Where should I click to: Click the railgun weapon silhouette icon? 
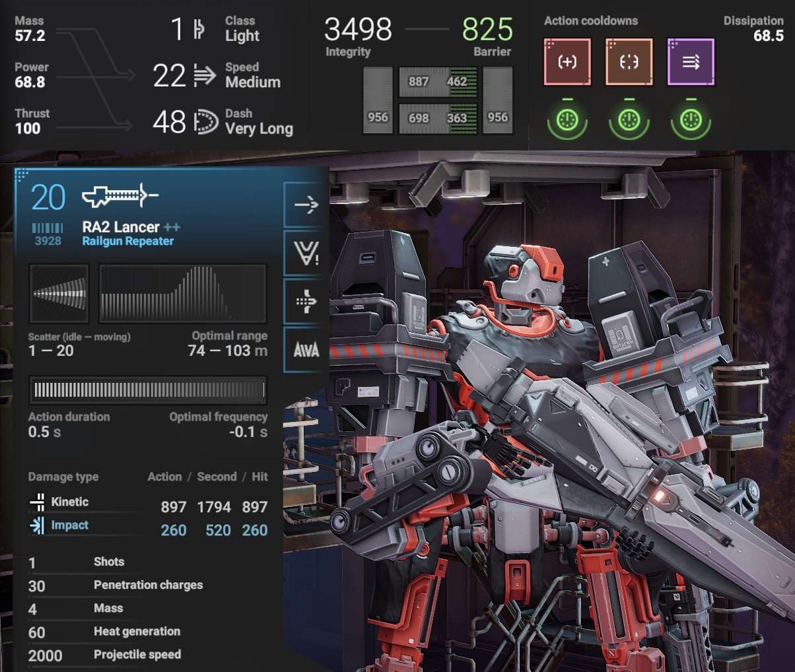120,195
